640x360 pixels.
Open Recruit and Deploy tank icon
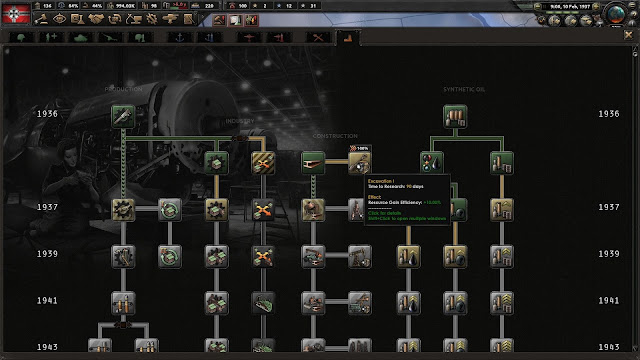(x=170, y=19)
